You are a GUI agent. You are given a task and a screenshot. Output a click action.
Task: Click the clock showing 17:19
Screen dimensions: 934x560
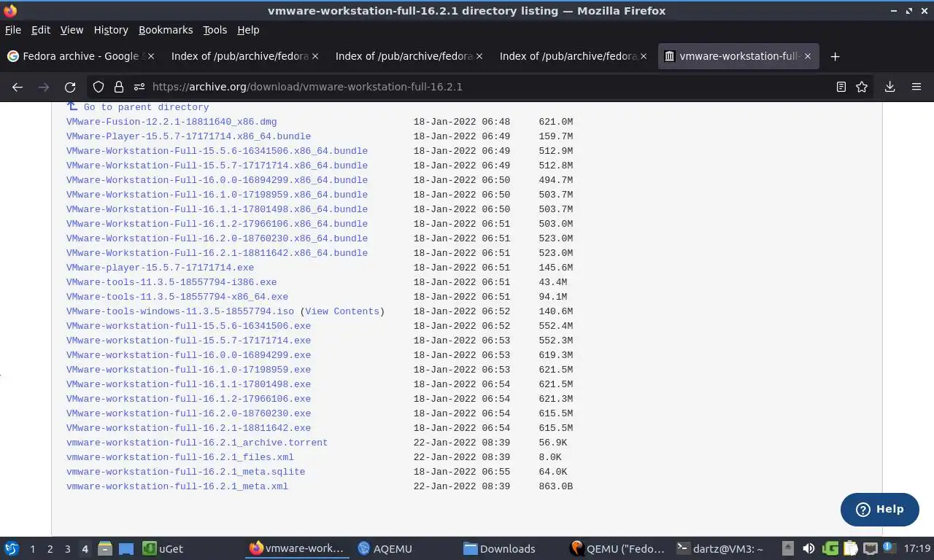tap(917, 548)
